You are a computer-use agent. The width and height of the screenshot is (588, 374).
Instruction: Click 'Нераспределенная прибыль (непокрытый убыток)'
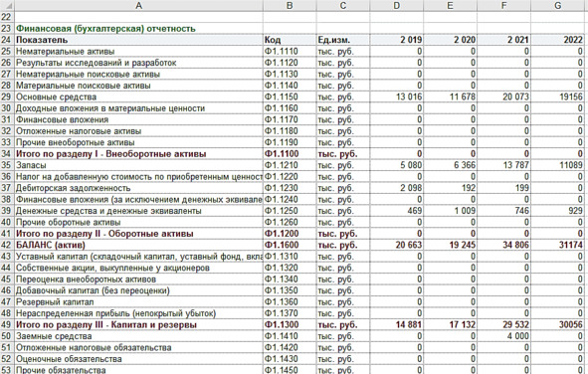coord(138,313)
